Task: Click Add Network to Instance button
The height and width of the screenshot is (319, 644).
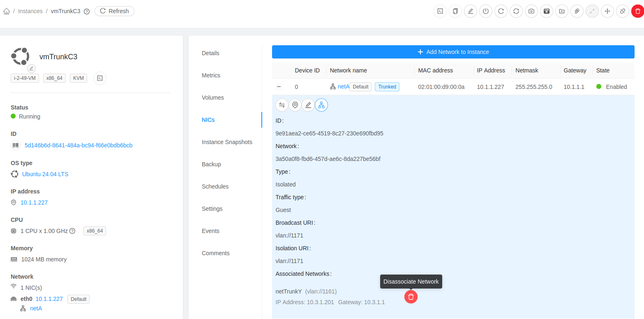Action: (453, 52)
